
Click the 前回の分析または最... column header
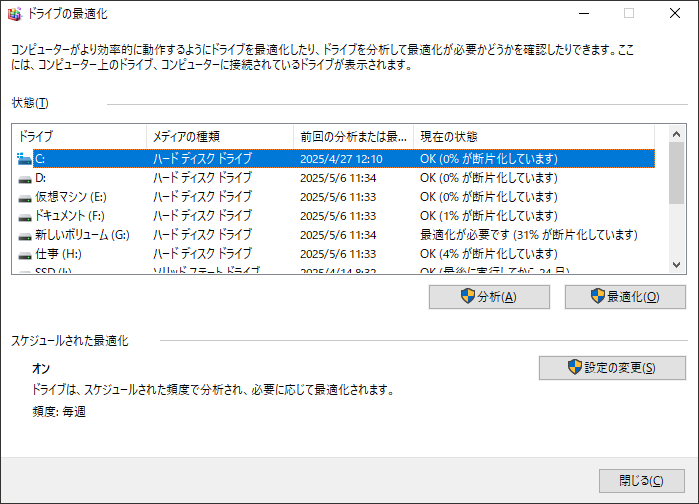pyautogui.click(x=354, y=136)
